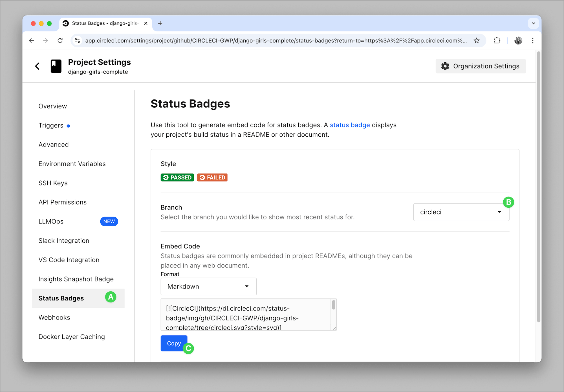Bookmark the page with the star icon
Image resolution: width=564 pixels, height=392 pixels.
pyautogui.click(x=477, y=40)
